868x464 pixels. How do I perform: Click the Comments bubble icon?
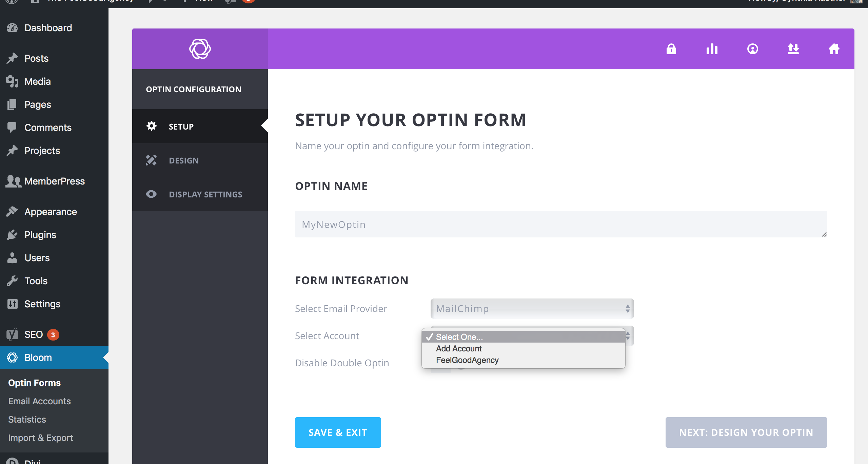click(x=12, y=128)
